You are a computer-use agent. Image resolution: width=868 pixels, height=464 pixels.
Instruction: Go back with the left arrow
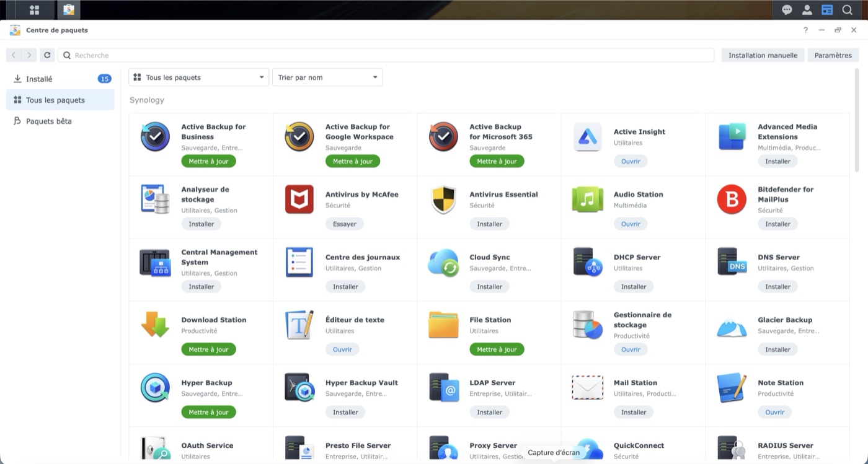point(14,55)
